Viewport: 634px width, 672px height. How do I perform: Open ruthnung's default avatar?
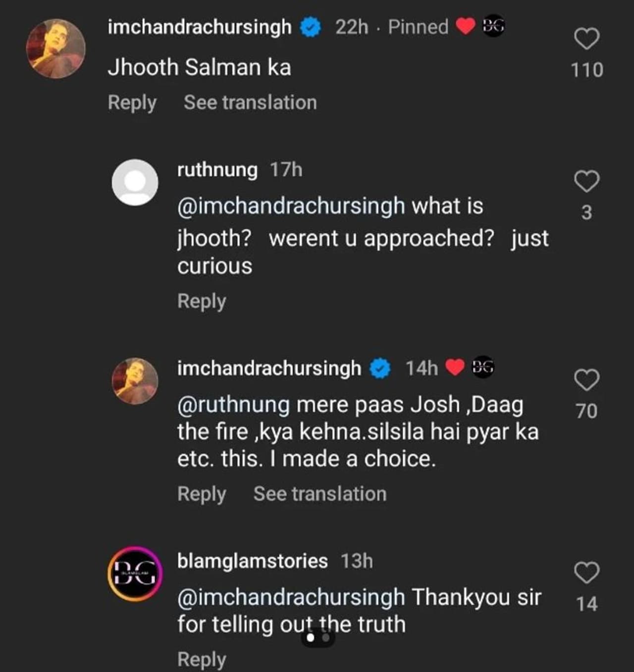click(135, 182)
